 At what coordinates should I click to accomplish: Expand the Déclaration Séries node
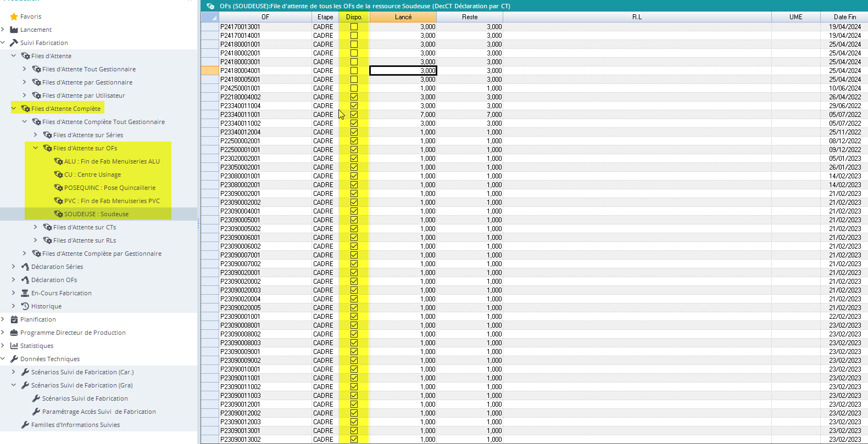14,267
